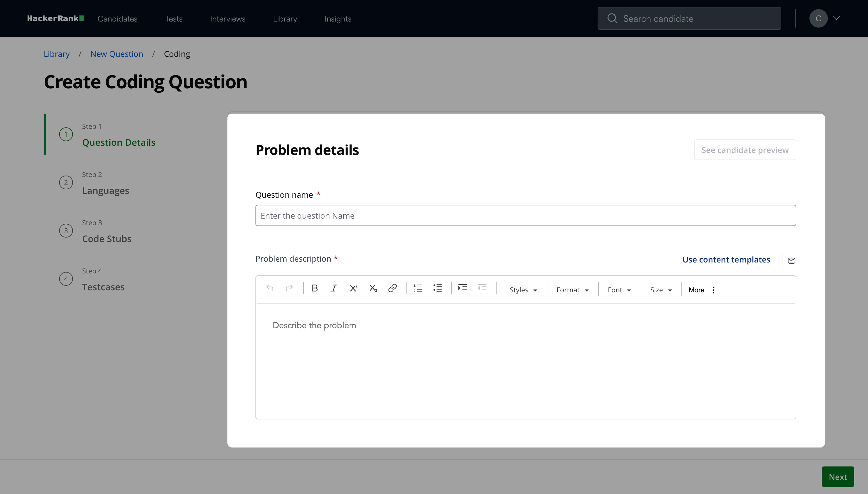
Task: Apply italic formatting in the editor
Action: 334,288
